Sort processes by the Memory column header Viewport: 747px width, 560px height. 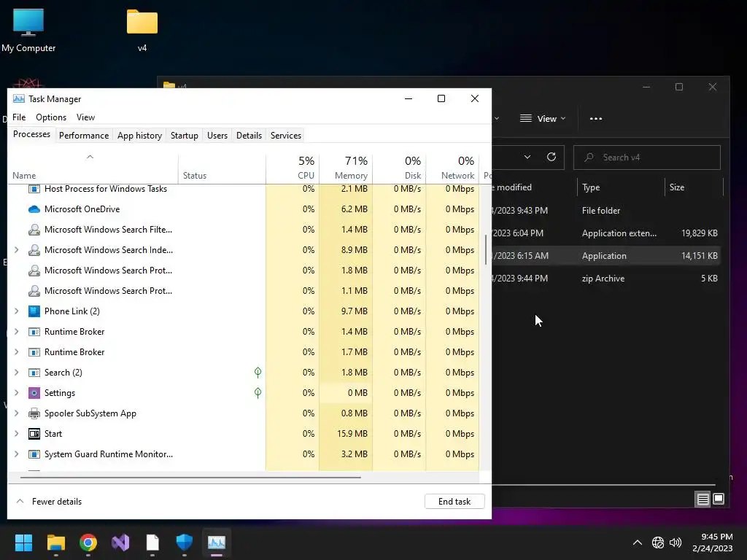click(x=346, y=168)
